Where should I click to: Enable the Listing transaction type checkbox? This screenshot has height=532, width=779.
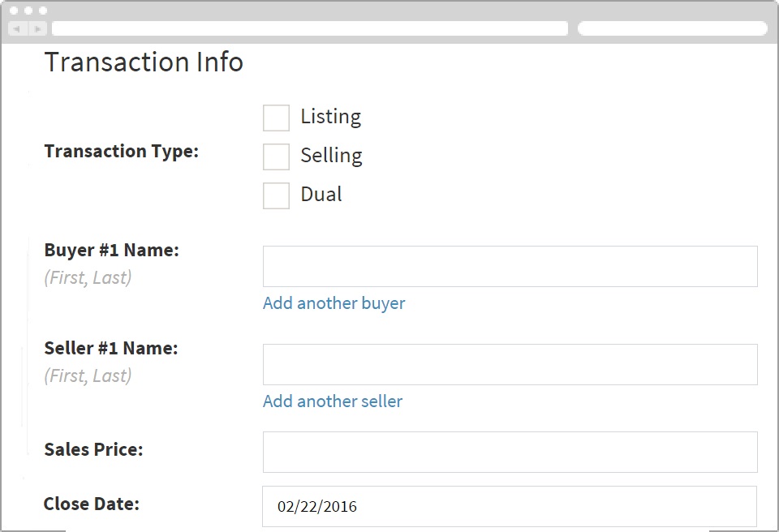point(276,118)
